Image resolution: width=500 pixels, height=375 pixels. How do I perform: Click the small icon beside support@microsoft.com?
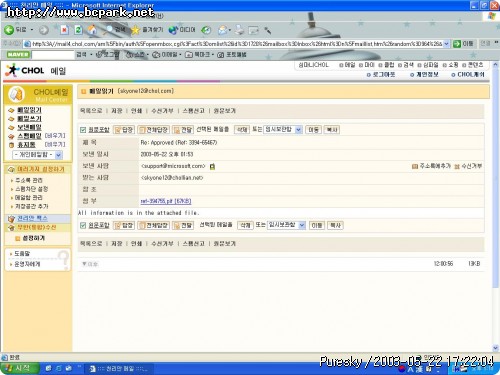click(x=212, y=166)
